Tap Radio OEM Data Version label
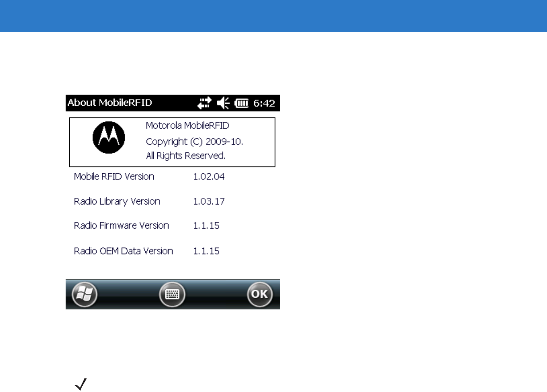The width and height of the screenshot is (547, 392). [x=123, y=250]
